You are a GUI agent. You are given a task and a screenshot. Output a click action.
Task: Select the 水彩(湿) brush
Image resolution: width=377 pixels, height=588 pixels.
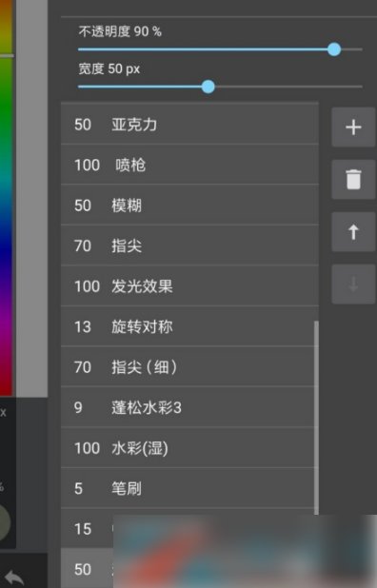[189, 448]
